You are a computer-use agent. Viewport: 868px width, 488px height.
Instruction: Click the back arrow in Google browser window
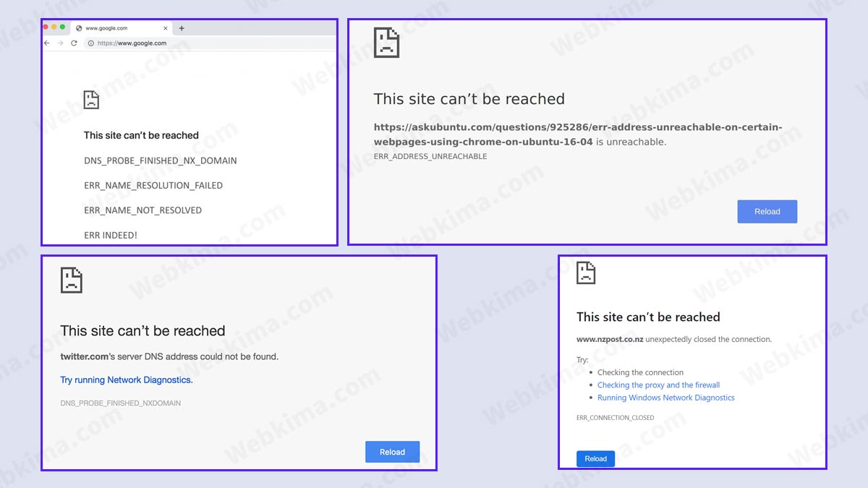(x=47, y=43)
